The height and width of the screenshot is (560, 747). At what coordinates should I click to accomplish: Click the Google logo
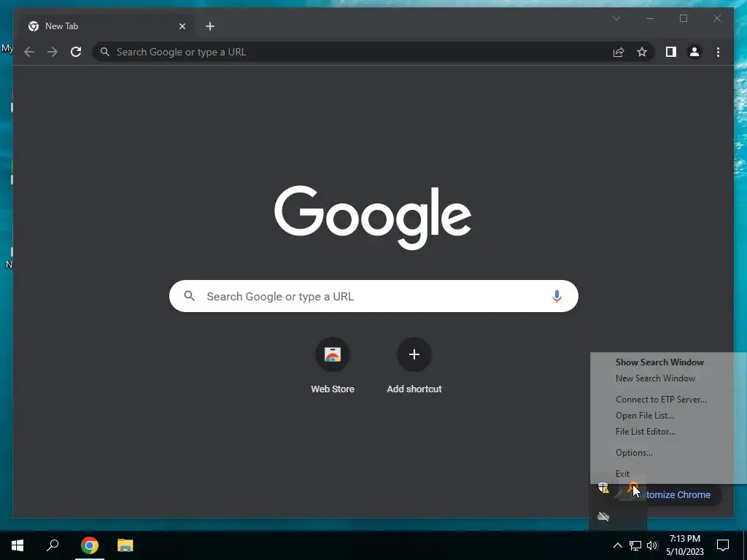point(373,217)
